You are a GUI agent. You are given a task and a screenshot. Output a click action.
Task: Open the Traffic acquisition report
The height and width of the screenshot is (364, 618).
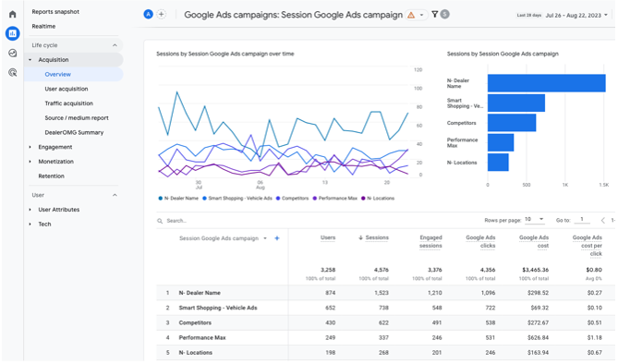tap(69, 103)
